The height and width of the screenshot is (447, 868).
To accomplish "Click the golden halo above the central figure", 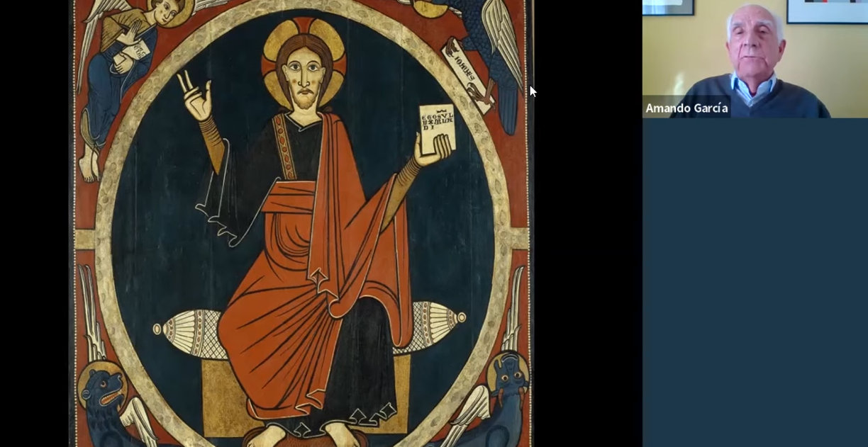I will click(x=304, y=32).
